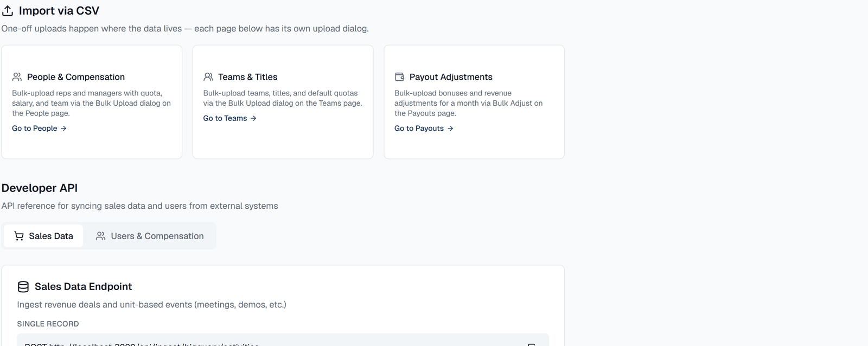Click the Teams & Titles card title

click(x=248, y=77)
